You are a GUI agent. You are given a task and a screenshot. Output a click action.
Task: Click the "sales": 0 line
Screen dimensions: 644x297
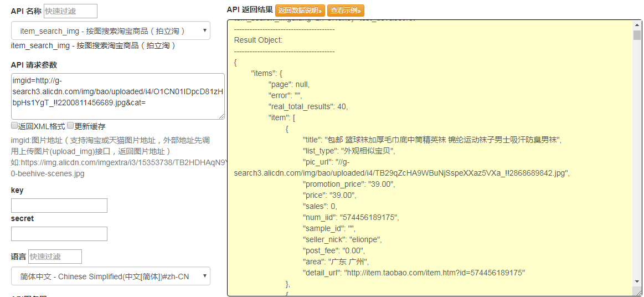point(320,206)
